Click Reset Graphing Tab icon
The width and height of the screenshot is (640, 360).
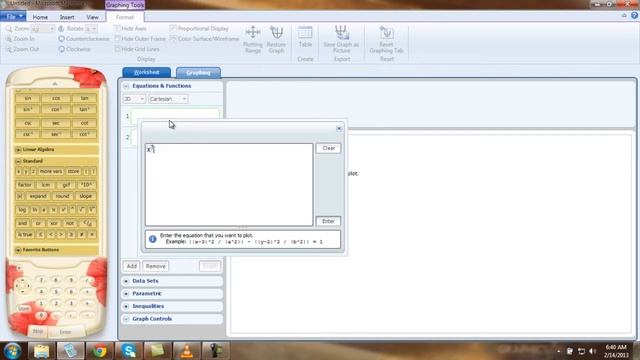[x=386, y=39]
